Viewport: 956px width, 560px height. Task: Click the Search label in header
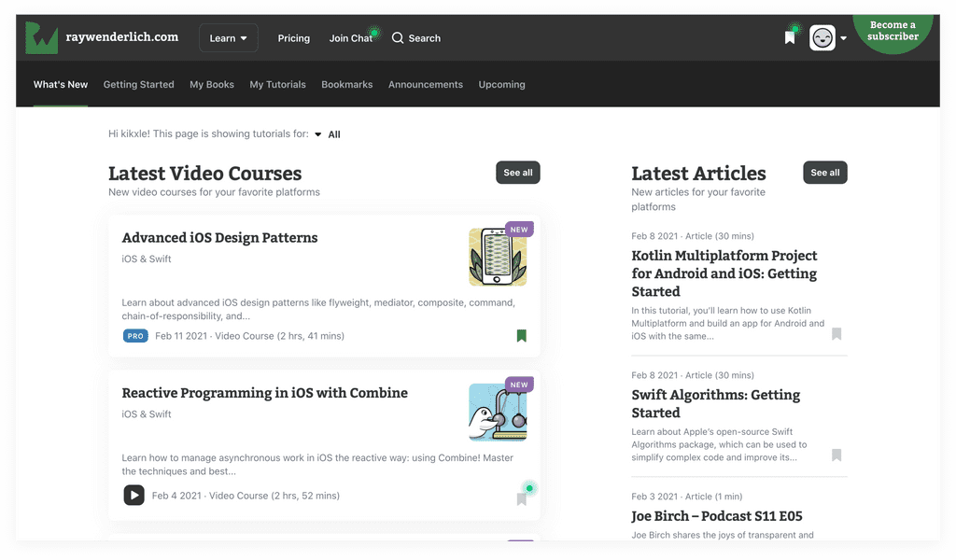point(425,37)
